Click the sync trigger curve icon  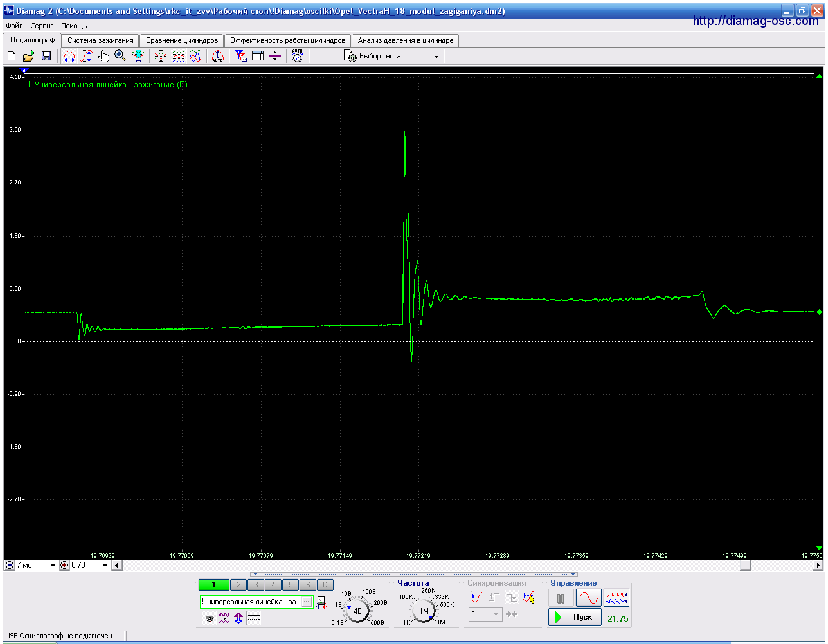[x=477, y=597]
